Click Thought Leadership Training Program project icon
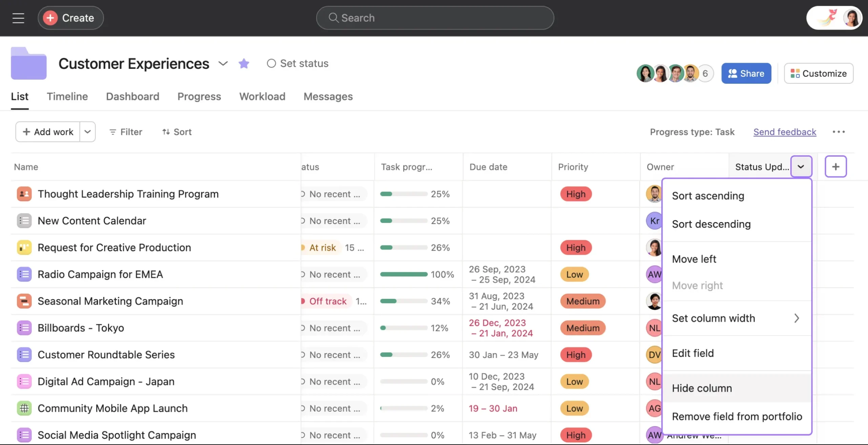The height and width of the screenshot is (445, 868). tap(24, 194)
